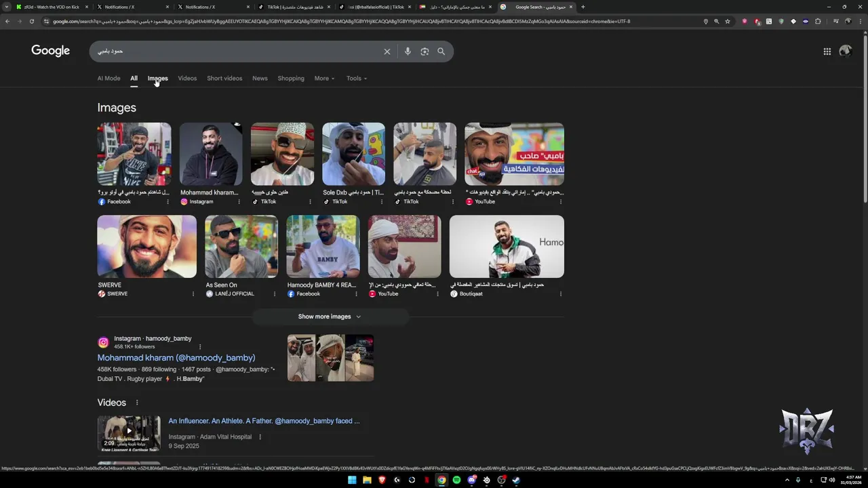
Task: Select the Videos search tab
Action: 187,78
